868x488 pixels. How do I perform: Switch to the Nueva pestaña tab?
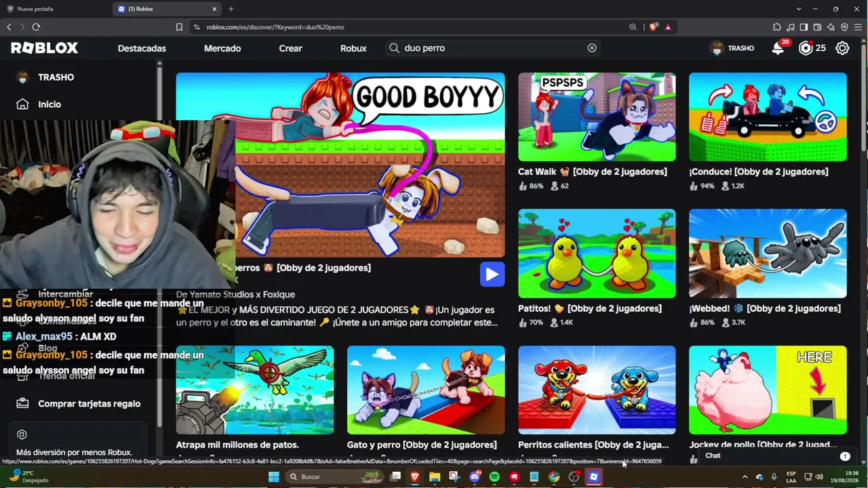click(56, 9)
